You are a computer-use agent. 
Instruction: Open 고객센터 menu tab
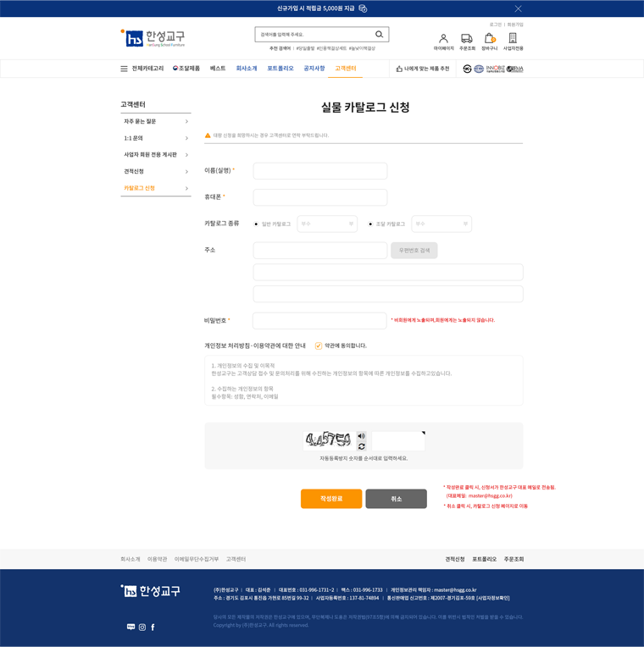pos(346,69)
